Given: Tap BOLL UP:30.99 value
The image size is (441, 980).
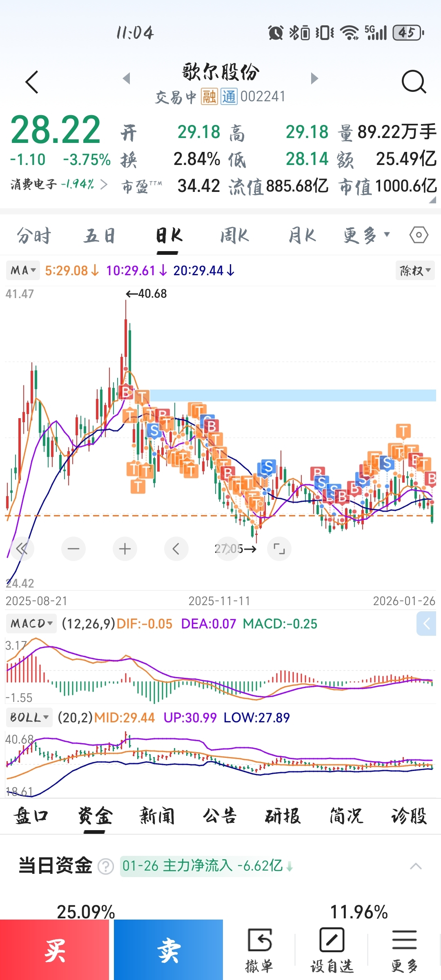Looking at the screenshot, I should point(190,717).
